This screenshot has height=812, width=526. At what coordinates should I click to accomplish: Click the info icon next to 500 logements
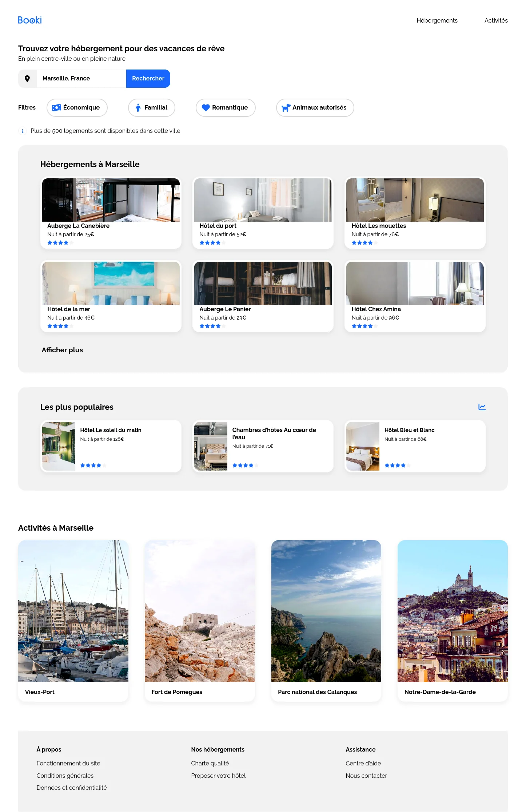coord(23,131)
